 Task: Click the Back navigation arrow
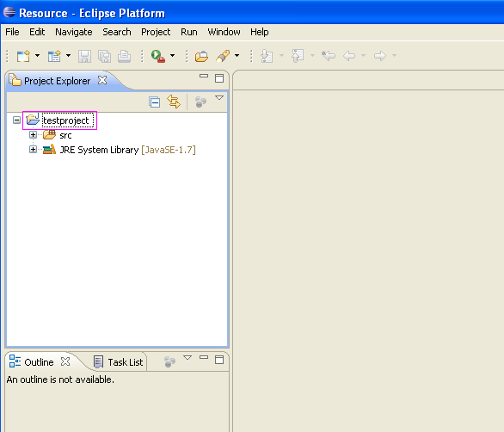[349, 56]
